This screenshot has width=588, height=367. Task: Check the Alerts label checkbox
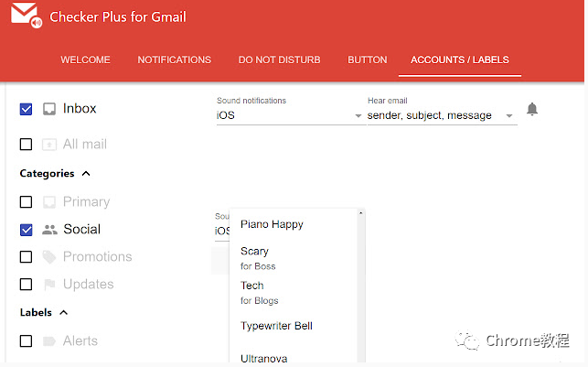click(26, 341)
